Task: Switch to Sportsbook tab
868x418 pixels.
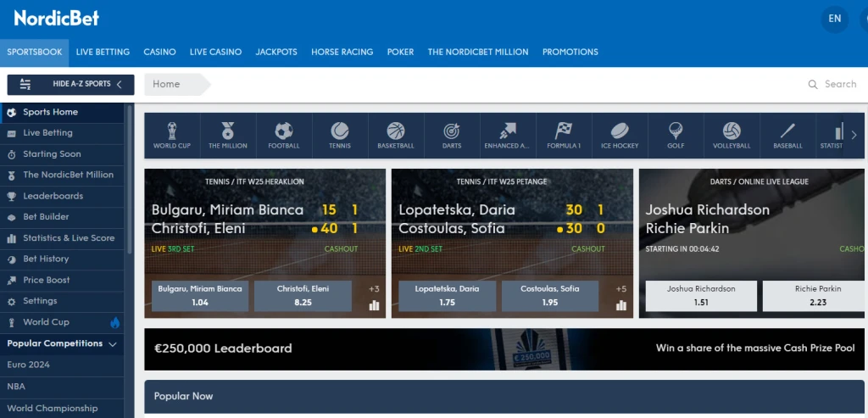Action: [34, 52]
